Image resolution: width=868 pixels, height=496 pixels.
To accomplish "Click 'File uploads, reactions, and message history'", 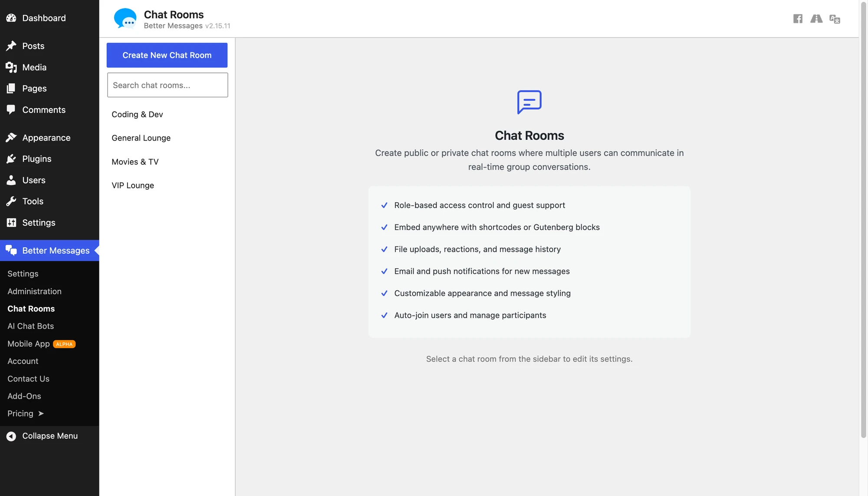I will coord(477,249).
